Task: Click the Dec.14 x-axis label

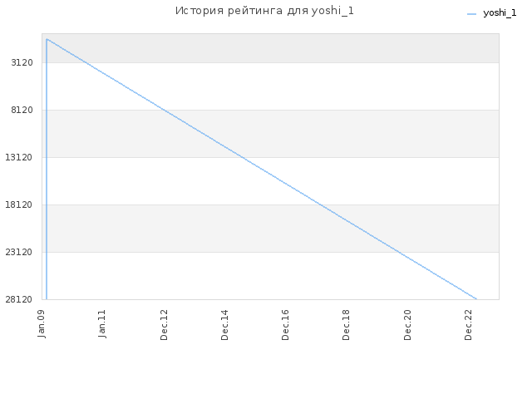Action: click(224, 325)
